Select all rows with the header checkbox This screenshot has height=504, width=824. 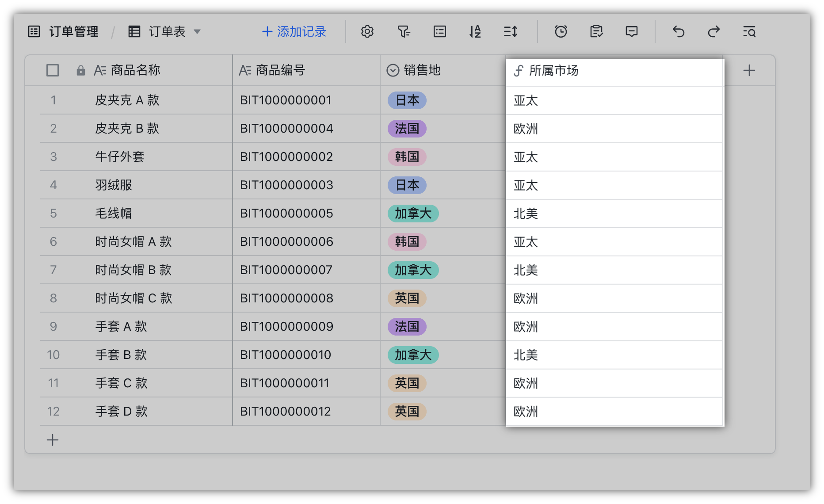(x=52, y=70)
